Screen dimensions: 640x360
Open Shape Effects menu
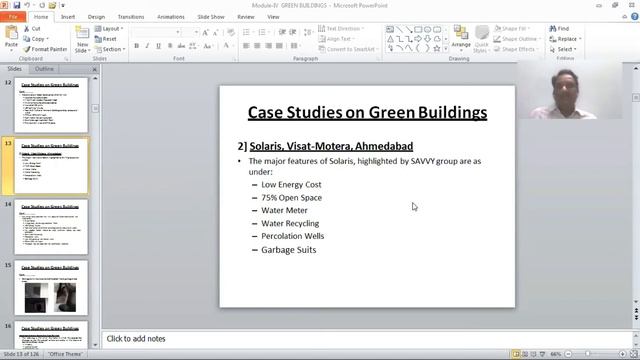pos(516,49)
